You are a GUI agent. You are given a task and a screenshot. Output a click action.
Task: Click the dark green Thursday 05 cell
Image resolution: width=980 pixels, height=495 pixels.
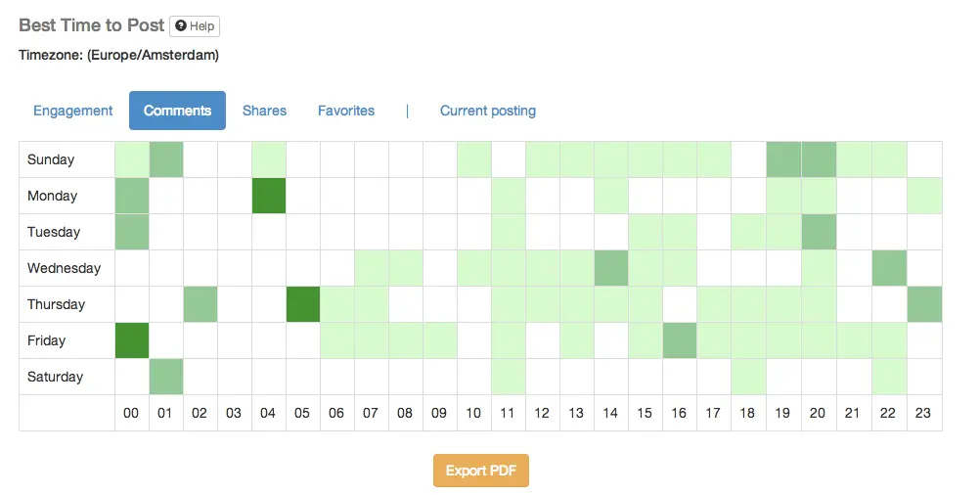click(x=303, y=304)
